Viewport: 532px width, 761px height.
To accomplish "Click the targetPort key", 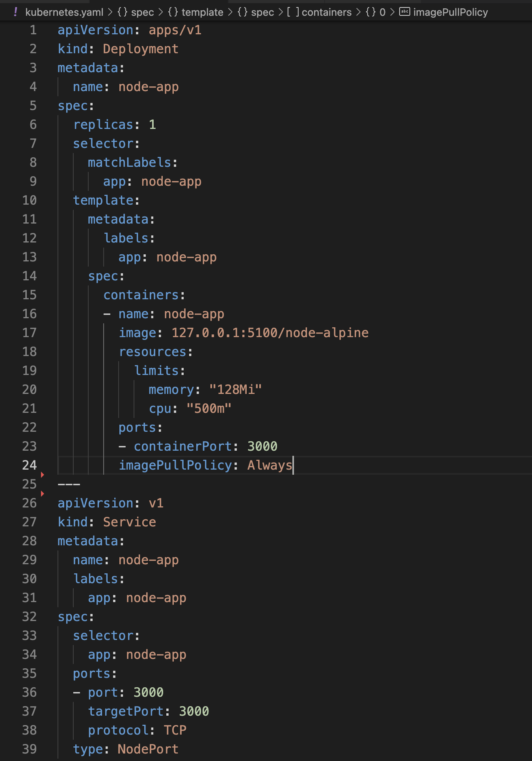I will click(126, 711).
